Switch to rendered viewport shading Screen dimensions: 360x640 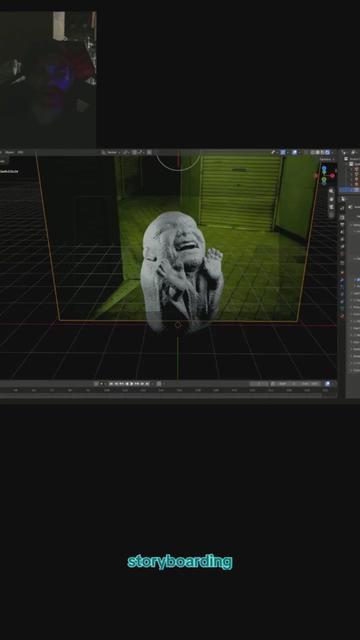pyautogui.click(x=327, y=152)
